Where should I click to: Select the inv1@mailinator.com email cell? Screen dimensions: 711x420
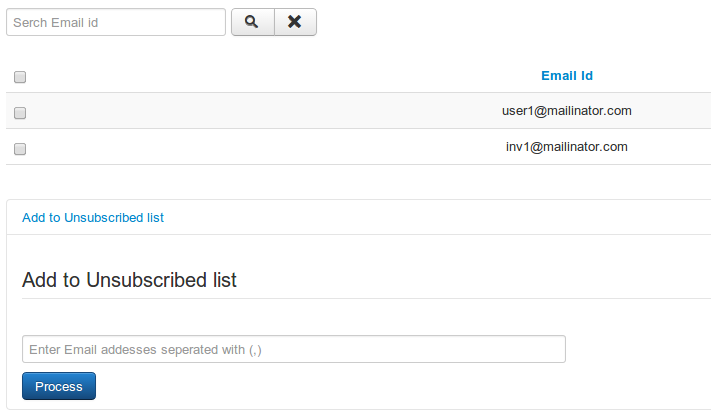pos(567,147)
